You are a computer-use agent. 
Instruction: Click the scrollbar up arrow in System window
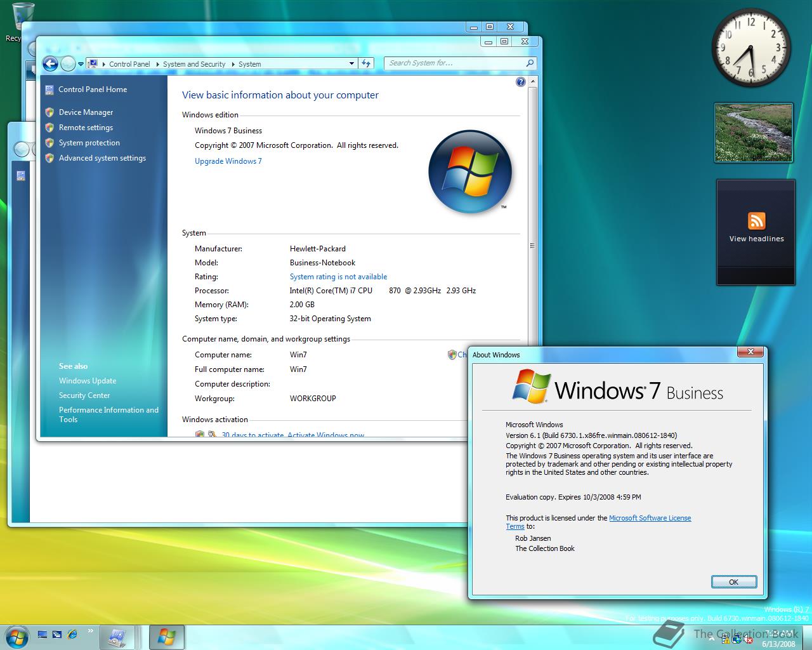532,82
